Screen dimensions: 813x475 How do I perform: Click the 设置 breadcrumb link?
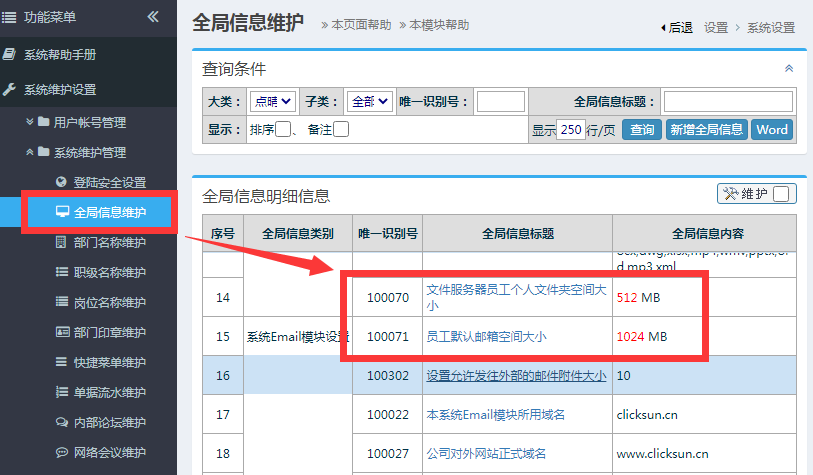716,27
